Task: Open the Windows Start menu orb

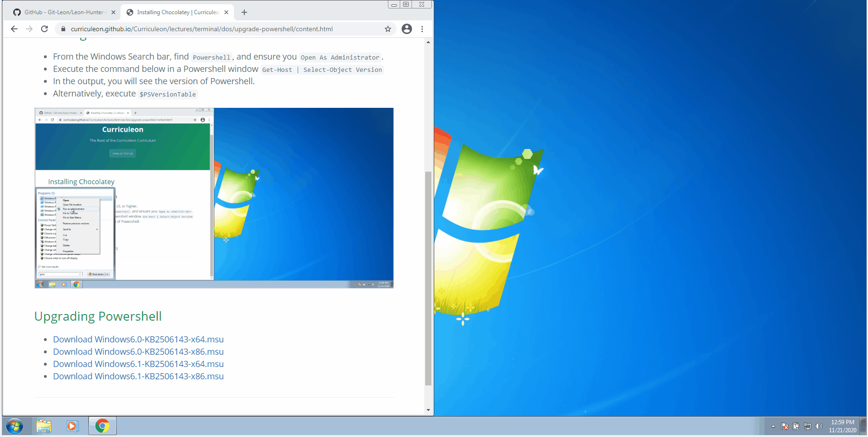Action: (15, 426)
